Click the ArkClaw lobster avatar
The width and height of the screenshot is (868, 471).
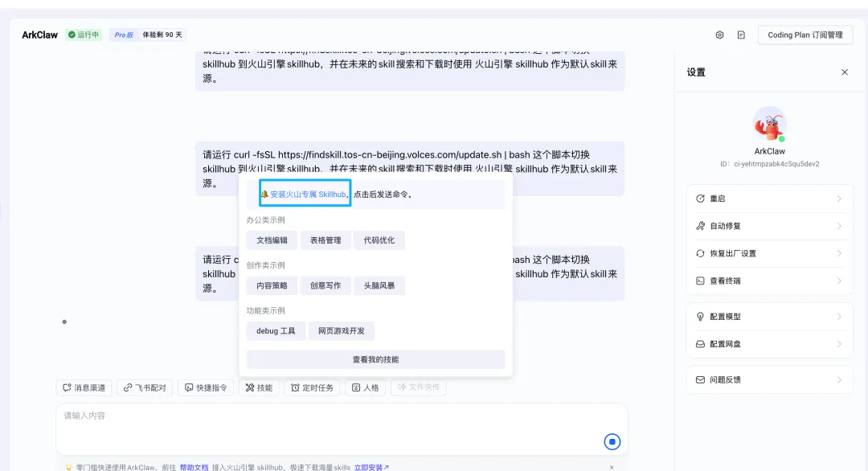click(769, 124)
